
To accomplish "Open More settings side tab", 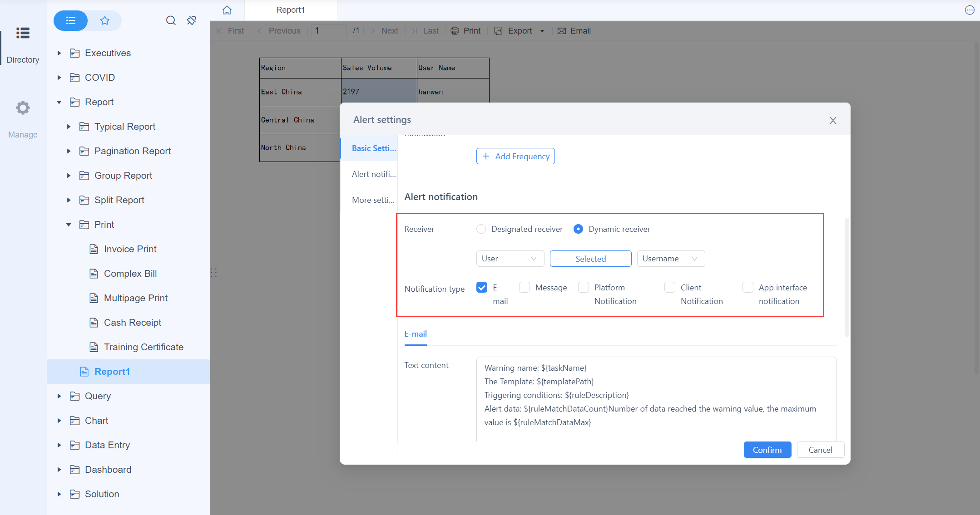I will tap(373, 200).
